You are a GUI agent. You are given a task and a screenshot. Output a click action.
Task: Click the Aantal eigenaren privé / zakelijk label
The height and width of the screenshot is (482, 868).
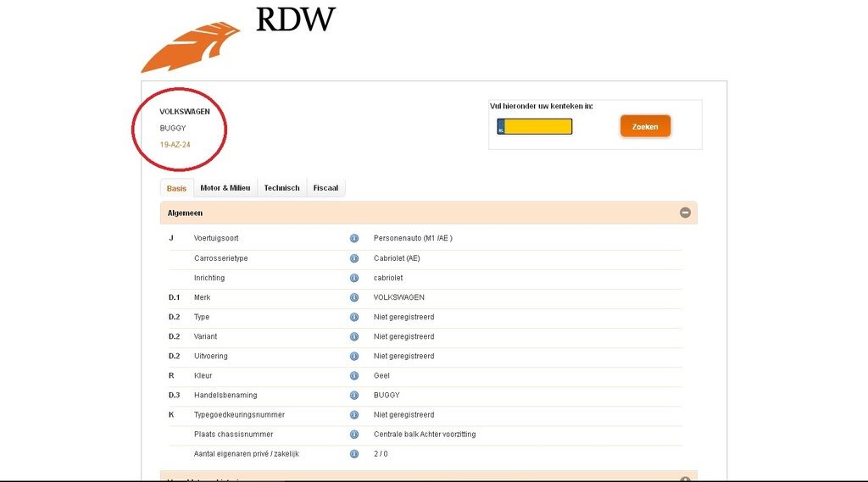(x=247, y=454)
